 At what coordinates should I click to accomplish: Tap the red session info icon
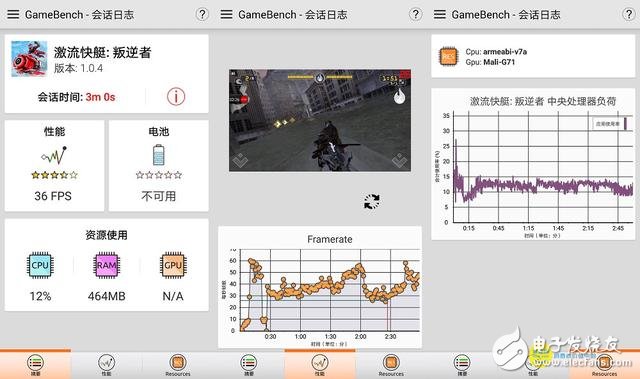[176, 97]
